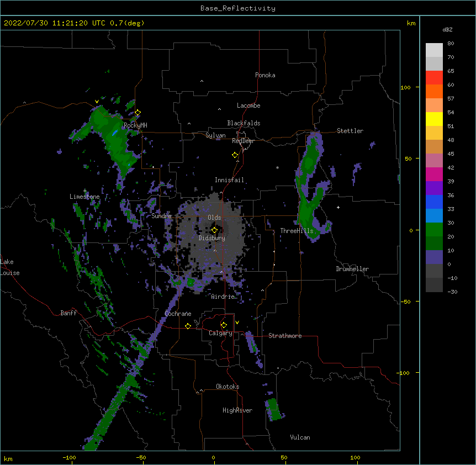Click the km unit label at bottom left
476x465 pixels.
[8, 459]
